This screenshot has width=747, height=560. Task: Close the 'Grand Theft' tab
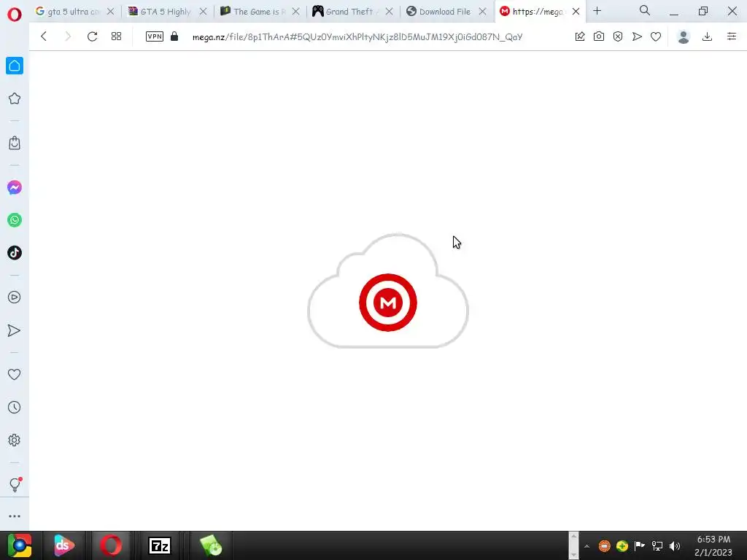pyautogui.click(x=390, y=12)
